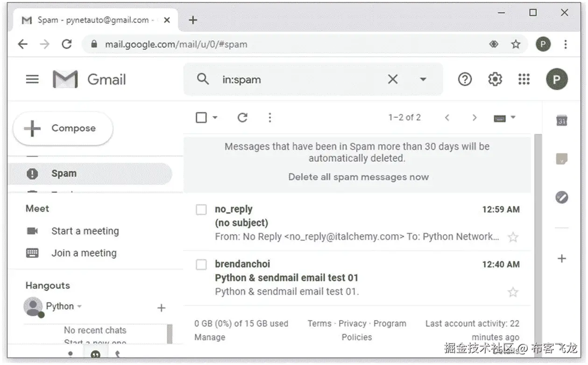Open the Google account avatar P in Gmail

[557, 79]
